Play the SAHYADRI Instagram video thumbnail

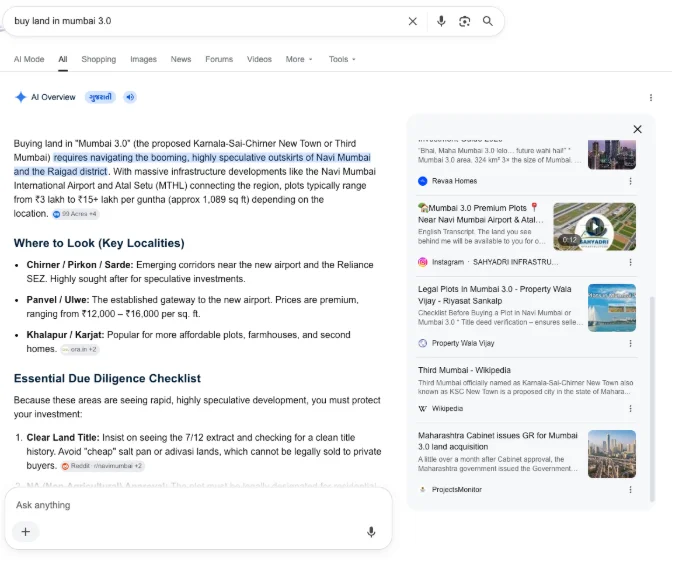(594, 227)
